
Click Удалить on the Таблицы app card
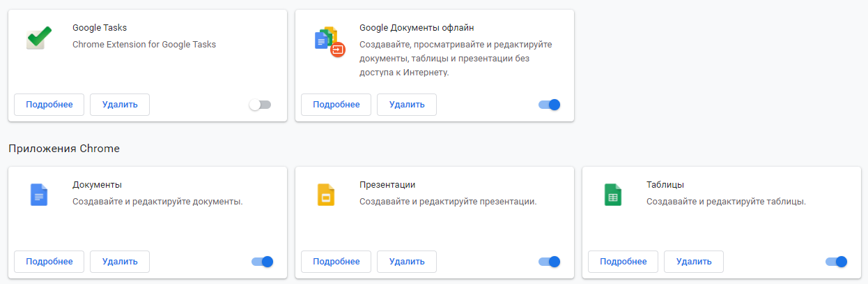pyautogui.click(x=694, y=262)
